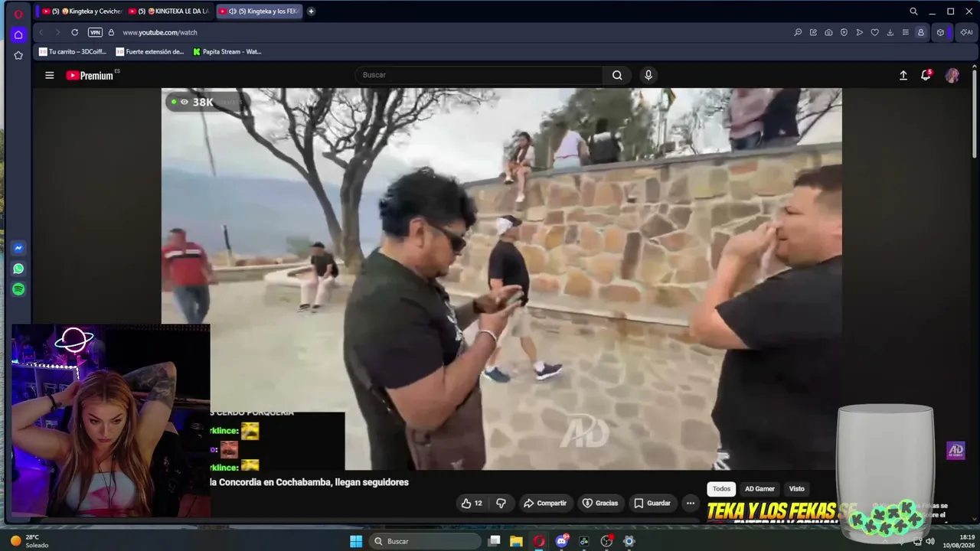Screen dimensions: 980x551
Task: Toggle the Opera VPN badge
Action: pos(95,32)
